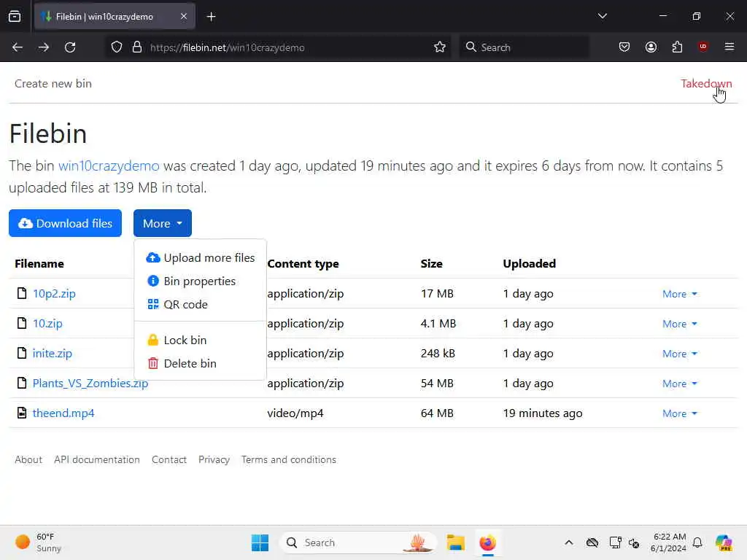Click the QR code icon in menu

153,304
